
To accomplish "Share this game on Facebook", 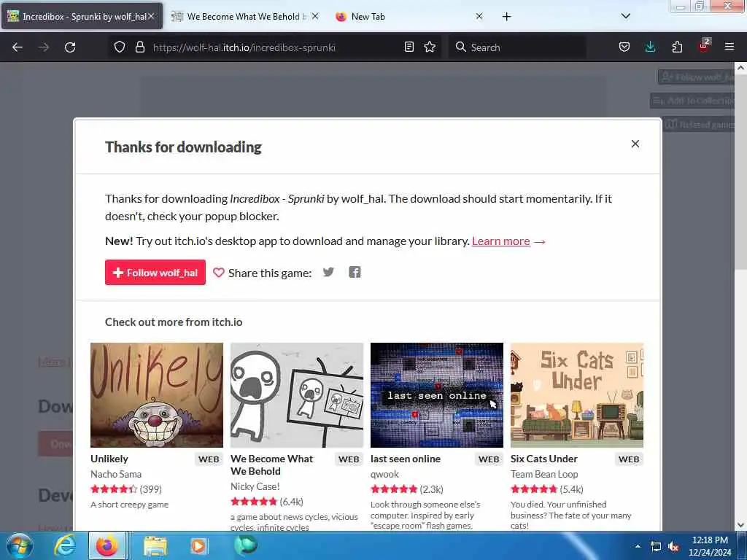I will [x=355, y=272].
